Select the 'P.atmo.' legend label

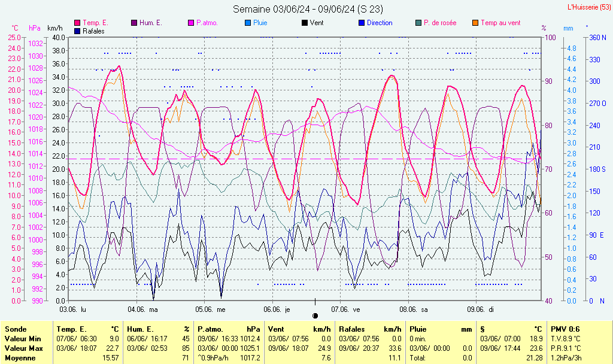[207, 23]
